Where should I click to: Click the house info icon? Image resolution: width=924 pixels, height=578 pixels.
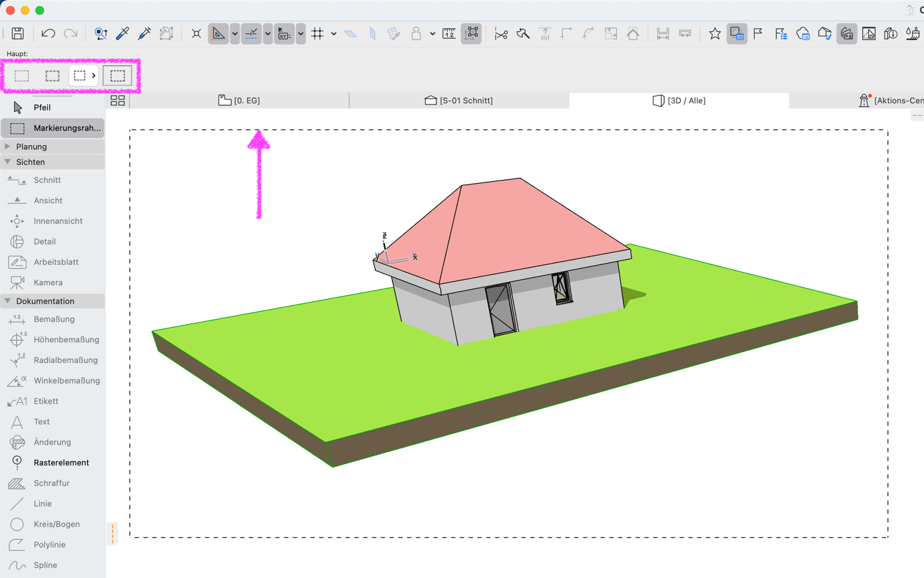(x=891, y=33)
